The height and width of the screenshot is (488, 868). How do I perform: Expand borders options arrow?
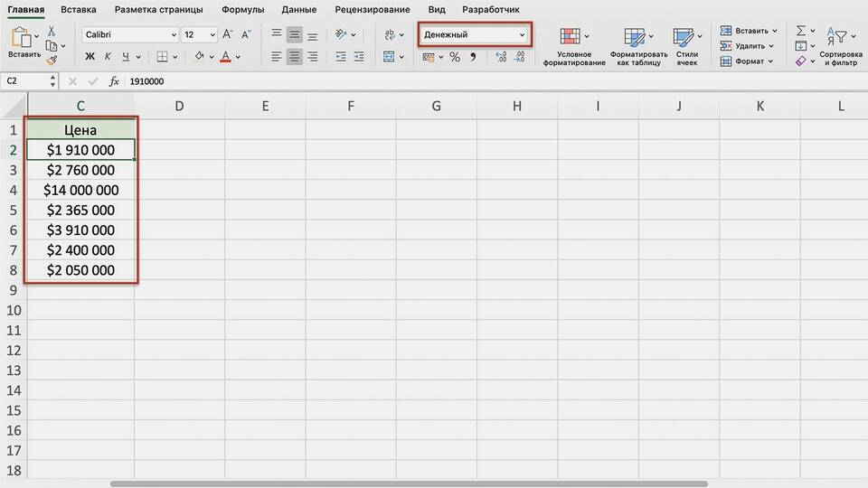coord(175,56)
